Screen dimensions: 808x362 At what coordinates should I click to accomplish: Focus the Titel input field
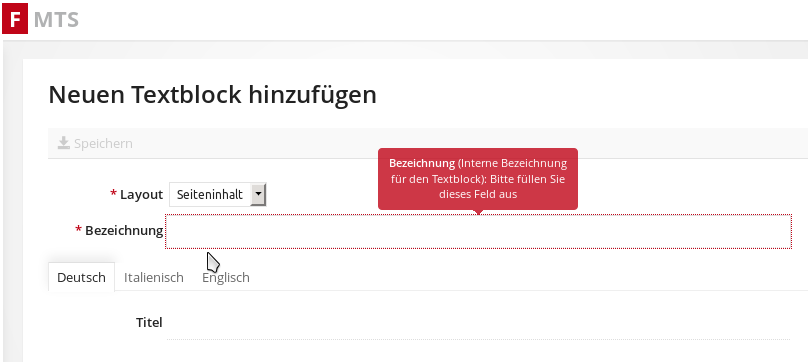pos(478,323)
